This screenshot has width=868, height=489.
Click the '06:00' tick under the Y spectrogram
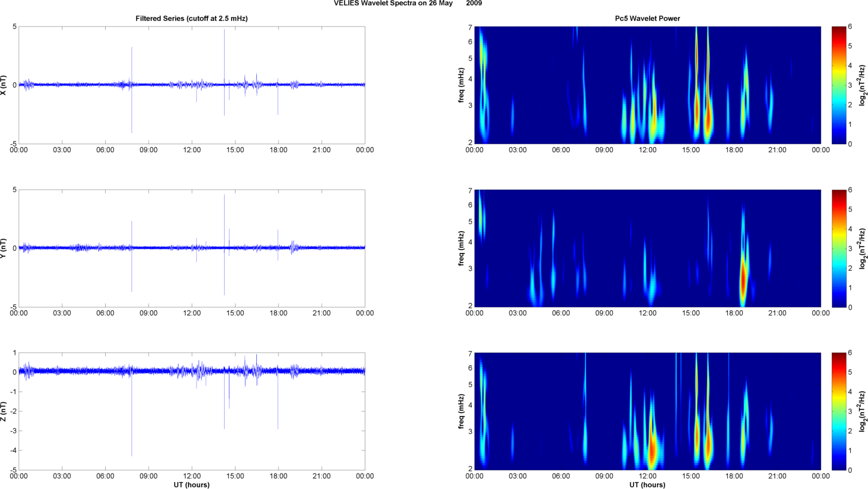[561, 313]
